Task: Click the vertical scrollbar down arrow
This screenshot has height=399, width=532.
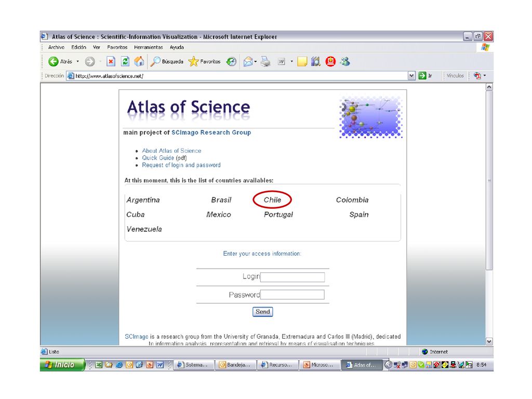Action: coord(489,341)
